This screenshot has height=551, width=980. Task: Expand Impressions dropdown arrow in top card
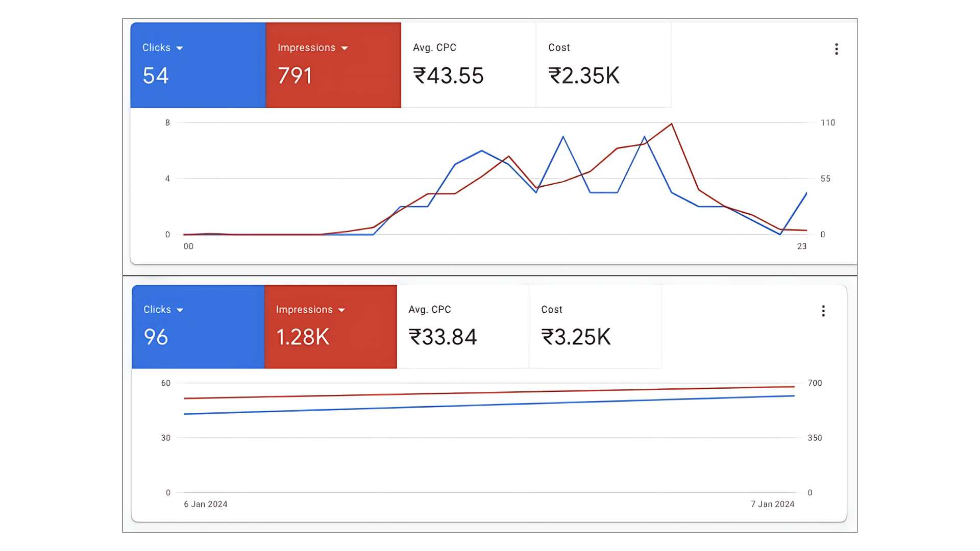(x=345, y=48)
